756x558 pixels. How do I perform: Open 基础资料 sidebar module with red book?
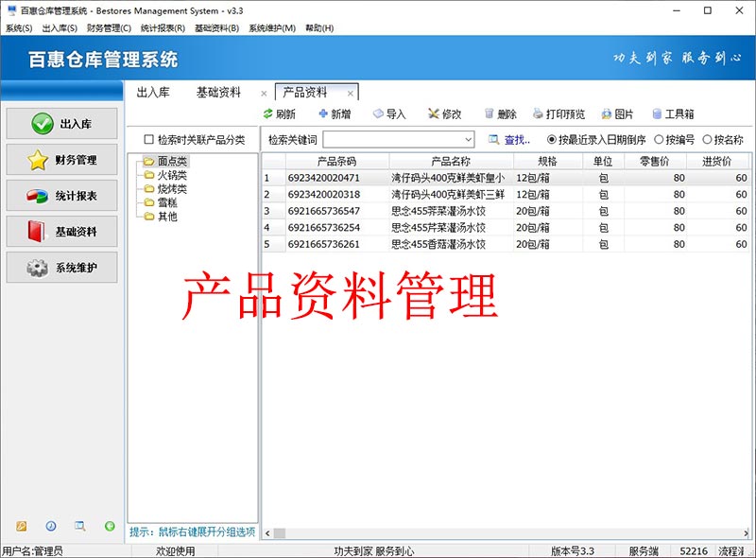pos(61,232)
